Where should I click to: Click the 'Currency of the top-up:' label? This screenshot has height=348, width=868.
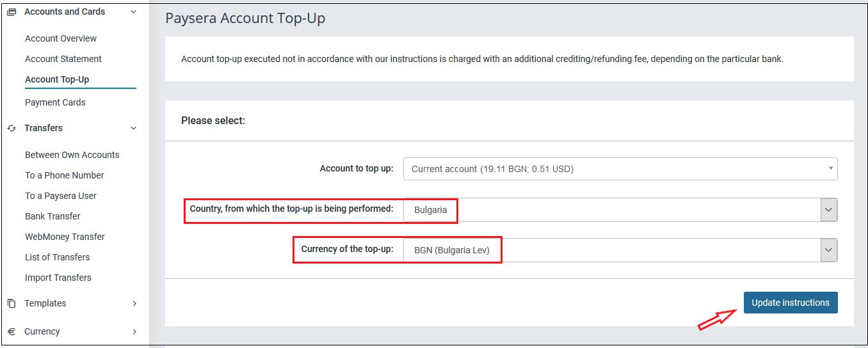346,249
